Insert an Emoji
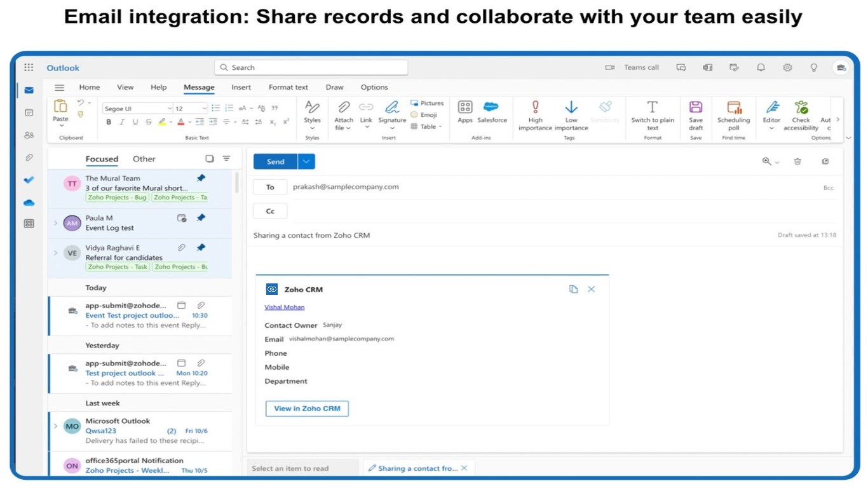The width and height of the screenshot is (868, 488). (424, 115)
